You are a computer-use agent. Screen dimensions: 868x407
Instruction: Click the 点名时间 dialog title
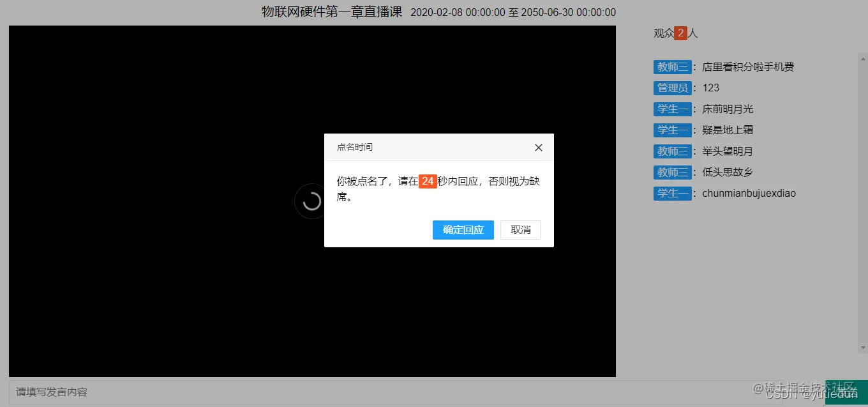click(x=355, y=148)
